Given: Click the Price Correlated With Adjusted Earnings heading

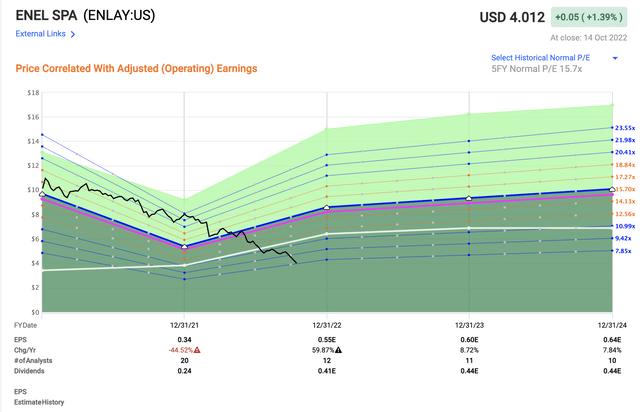Looking at the screenshot, I should (136, 68).
